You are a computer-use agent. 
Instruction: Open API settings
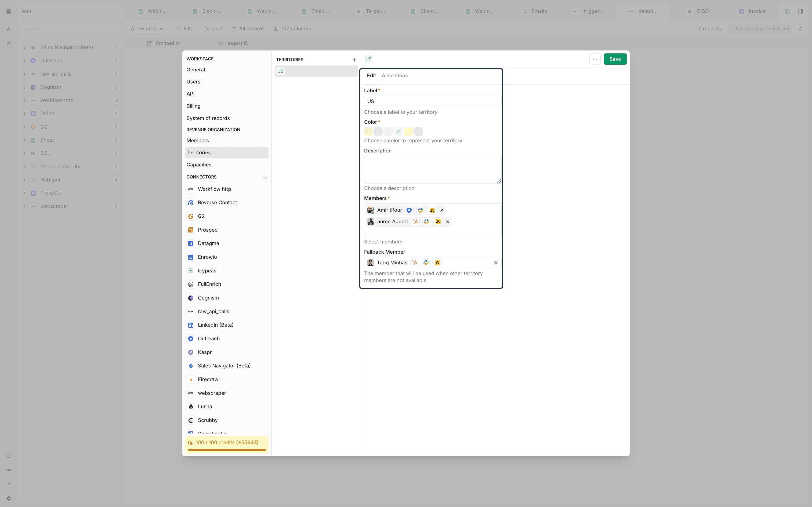(227, 94)
